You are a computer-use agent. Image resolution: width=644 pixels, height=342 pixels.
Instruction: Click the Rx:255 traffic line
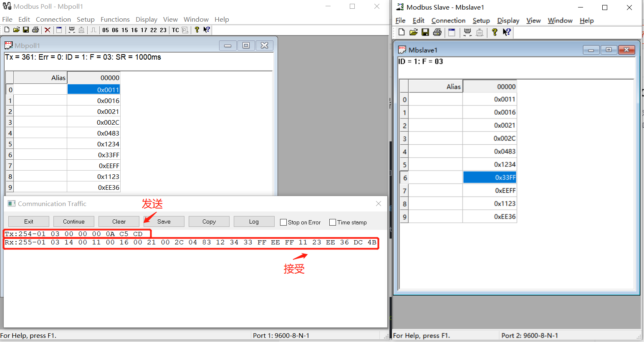pyautogui.click(x=191, y=242)
